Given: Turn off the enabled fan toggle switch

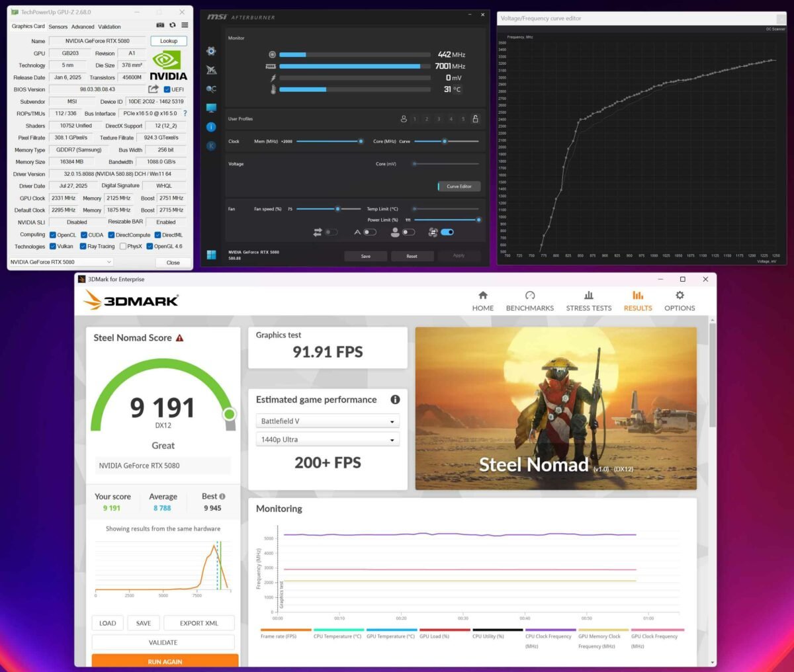Looking at the screenshot, I should (447, 232).
